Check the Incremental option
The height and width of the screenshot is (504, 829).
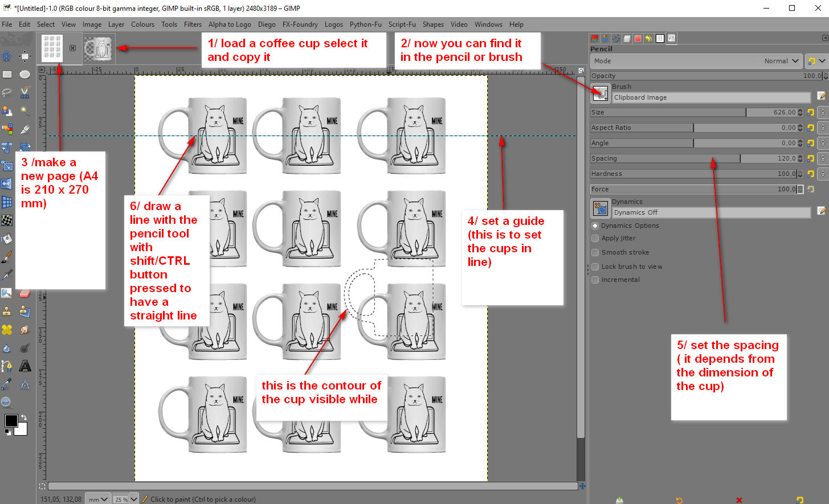click(595, 280)
